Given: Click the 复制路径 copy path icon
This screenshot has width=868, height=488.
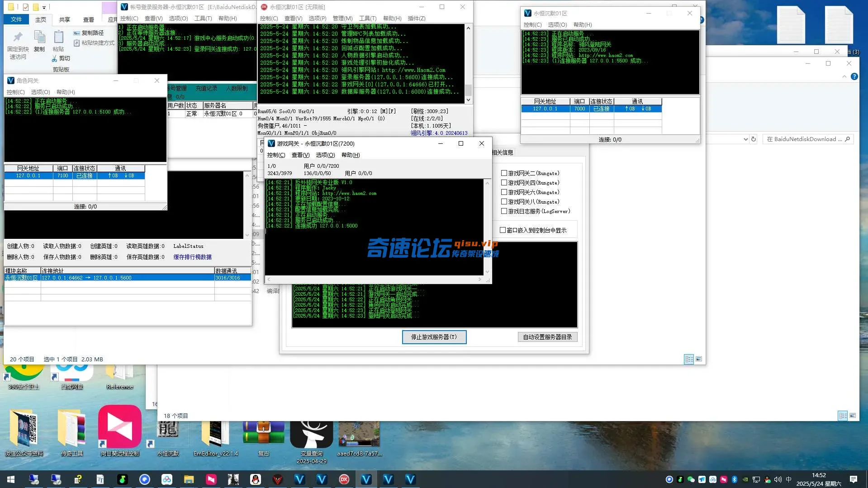Looking at the screenshot, I should tap(76, 33).
